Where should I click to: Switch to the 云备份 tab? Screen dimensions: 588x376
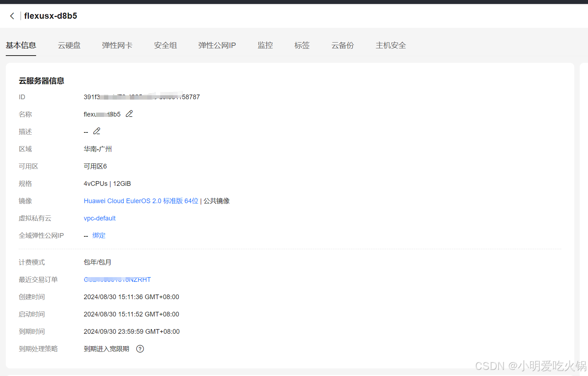[342, 45]
